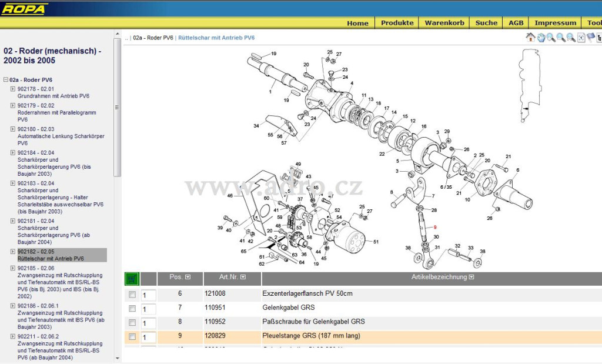This screenshot has height=364, width=602.
Task: Click the quantity field for position 6
Action: [x=148, y=295]
